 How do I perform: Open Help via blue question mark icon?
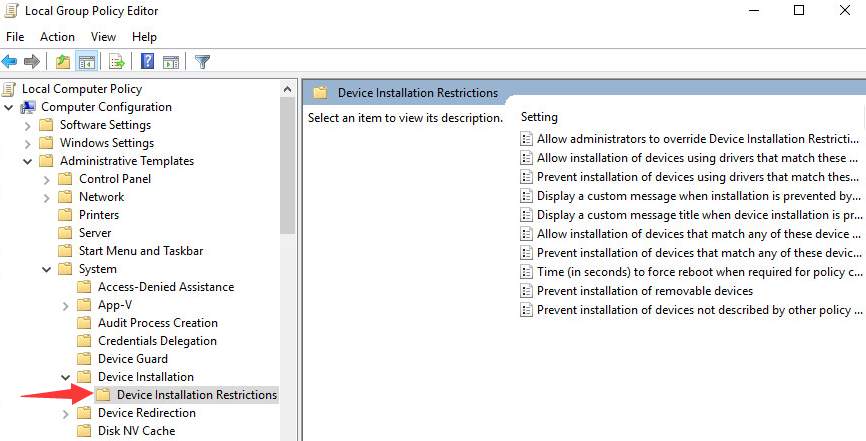pos(147,61)
